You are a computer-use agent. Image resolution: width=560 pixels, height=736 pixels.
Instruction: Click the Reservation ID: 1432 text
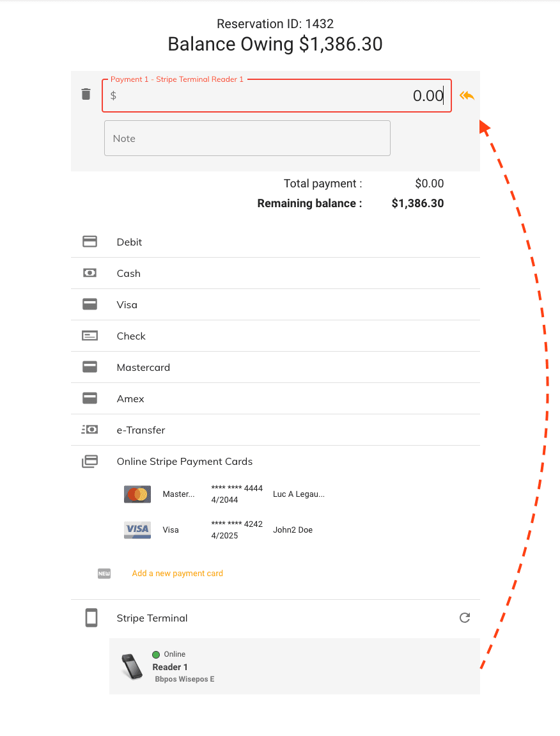275,24
